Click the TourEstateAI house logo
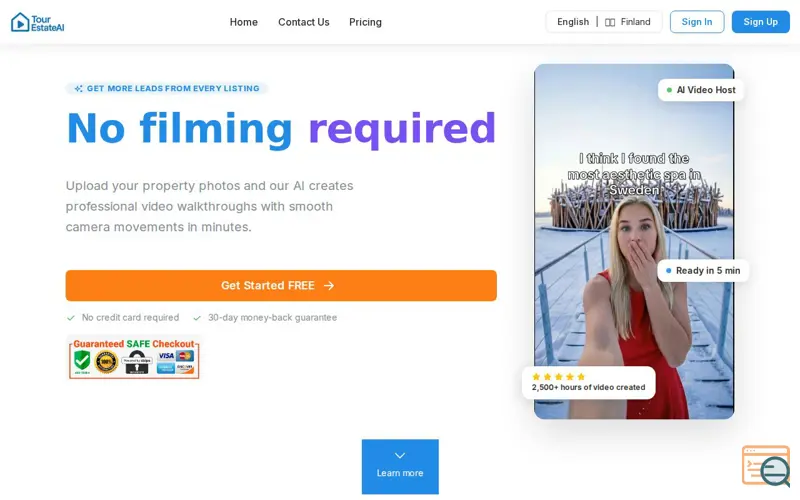800x500 pixels. point(20,22)
